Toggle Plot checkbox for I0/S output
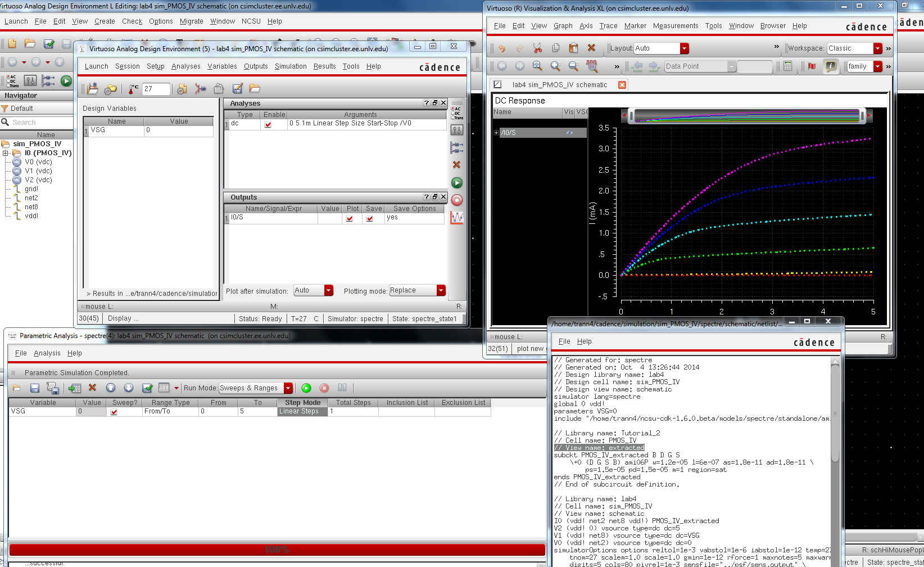Screen dimensions: 924x567 (350, 218)
